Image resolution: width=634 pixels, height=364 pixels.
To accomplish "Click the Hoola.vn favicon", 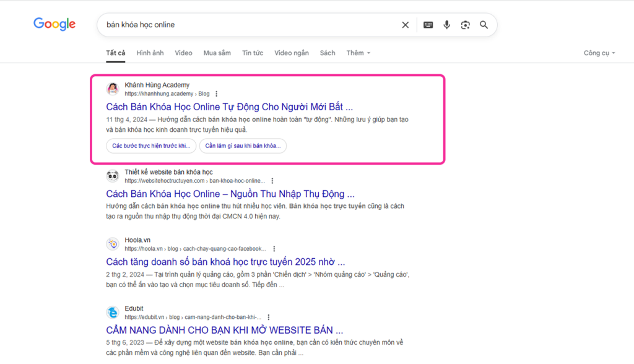I will click(113, 244).
